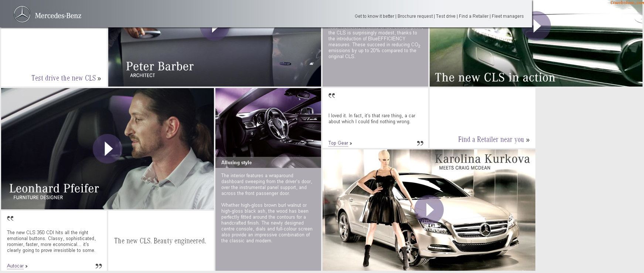Image resolution: width=644 pixels, height=273 pixels.
Task: Click the wraparound dashboard interior paragraph
Action: 267,185
